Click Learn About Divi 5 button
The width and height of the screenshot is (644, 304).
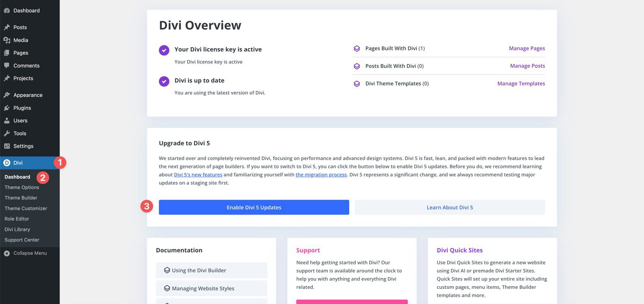pos(450,208)
